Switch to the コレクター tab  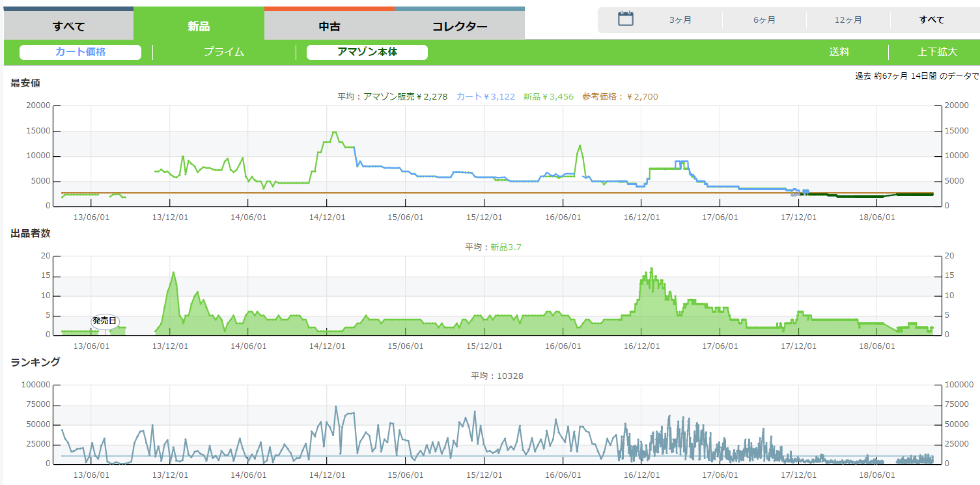460,27
